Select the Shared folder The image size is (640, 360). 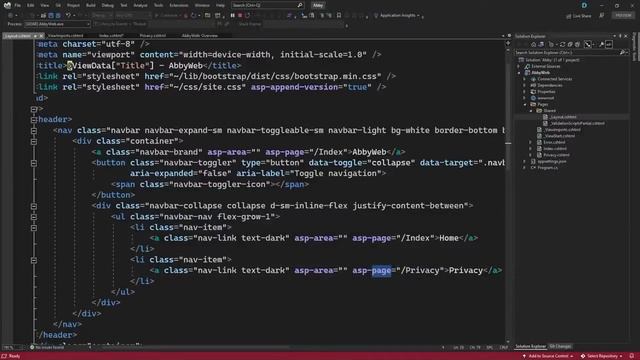[x=549, y=111]
